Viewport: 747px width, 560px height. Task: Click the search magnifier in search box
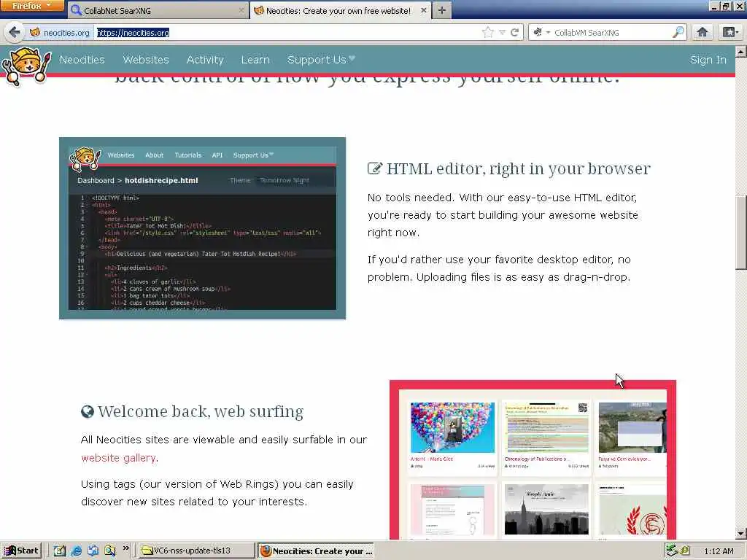coord(678,32)
